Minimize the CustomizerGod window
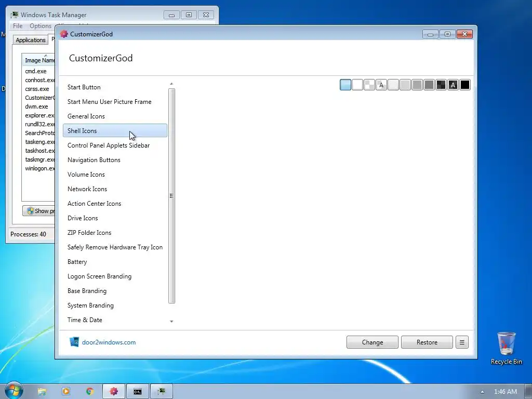This screenshot has width=532, height=399. click(x=430, y=34)
